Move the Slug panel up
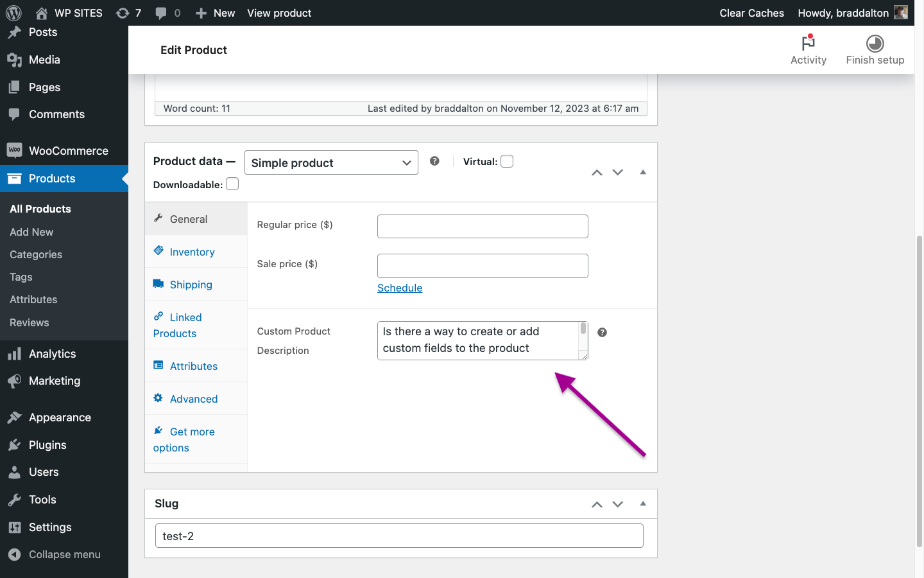Viewport: 924px width, 578px height. pos(597,504)
